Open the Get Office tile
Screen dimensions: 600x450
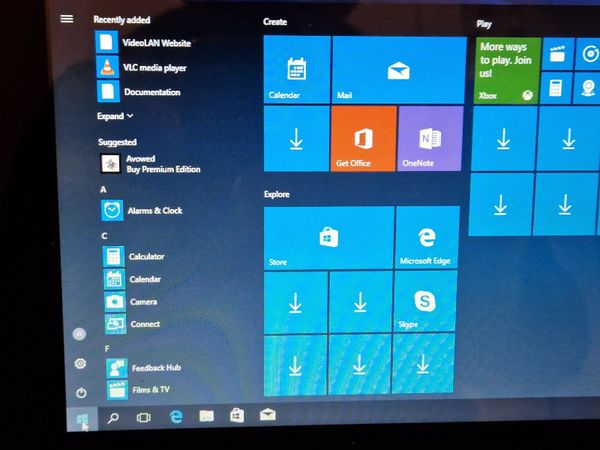click(363, 138)
